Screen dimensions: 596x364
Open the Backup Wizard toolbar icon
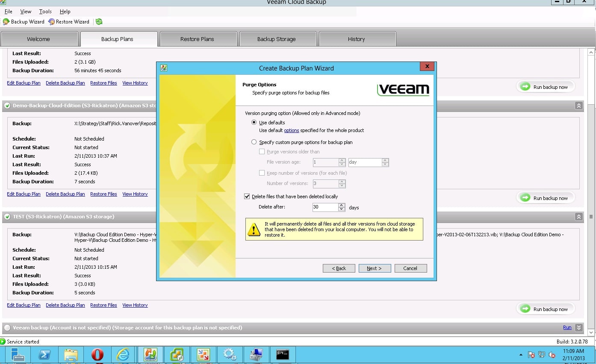[x=24, y=22]
